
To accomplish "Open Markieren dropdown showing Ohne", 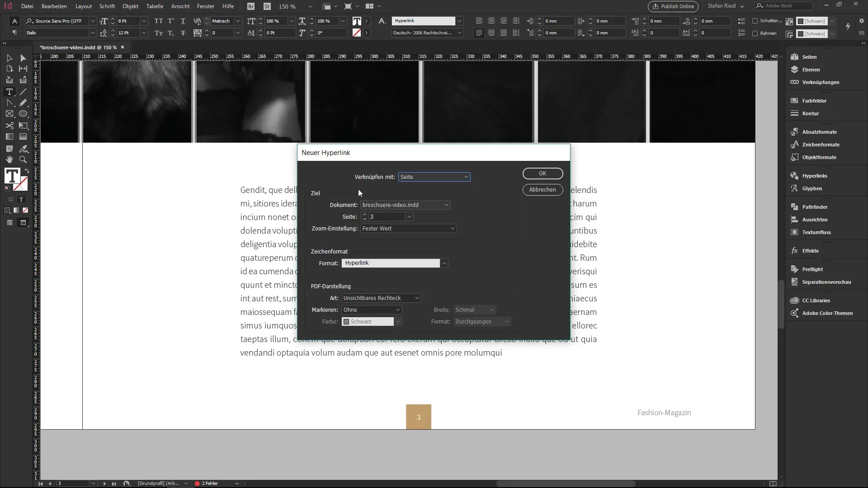I will (372, 310).
